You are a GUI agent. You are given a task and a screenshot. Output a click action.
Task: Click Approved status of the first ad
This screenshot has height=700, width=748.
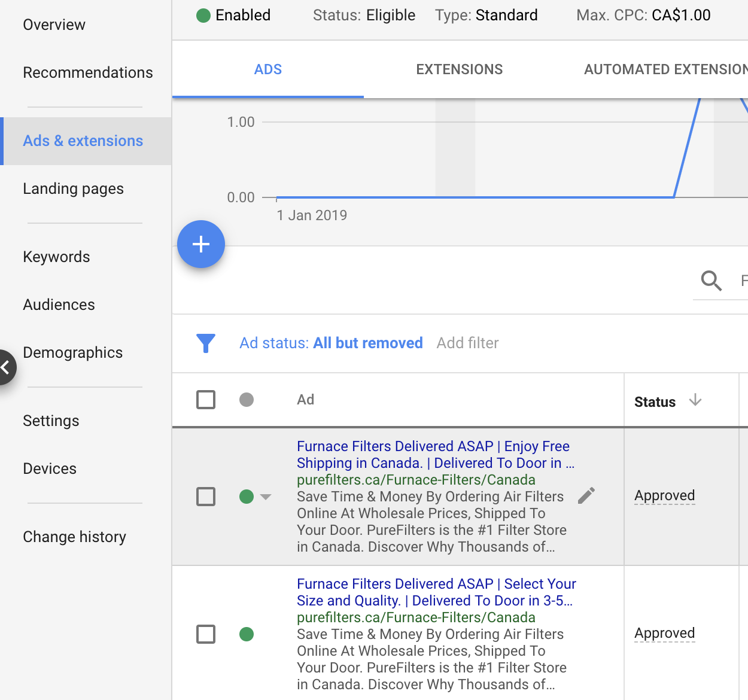tap(664, 495)
